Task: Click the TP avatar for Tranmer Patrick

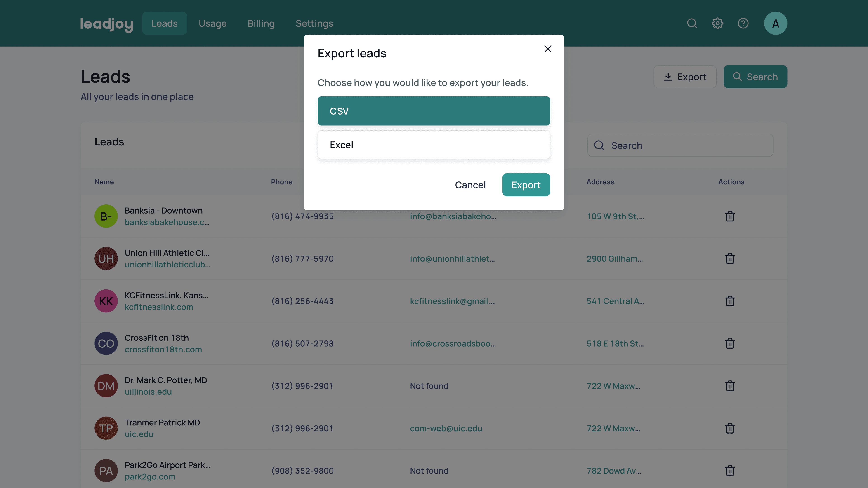Action: pos(106,428)
